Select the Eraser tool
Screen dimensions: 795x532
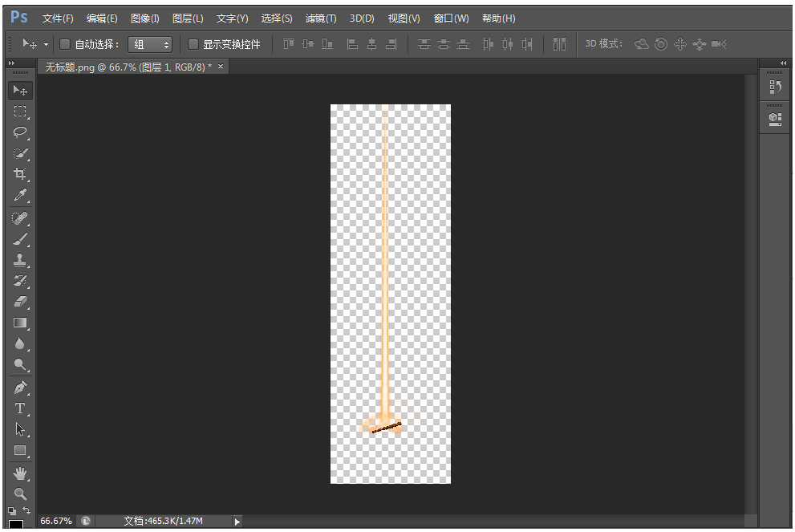[x=20, y=303]
